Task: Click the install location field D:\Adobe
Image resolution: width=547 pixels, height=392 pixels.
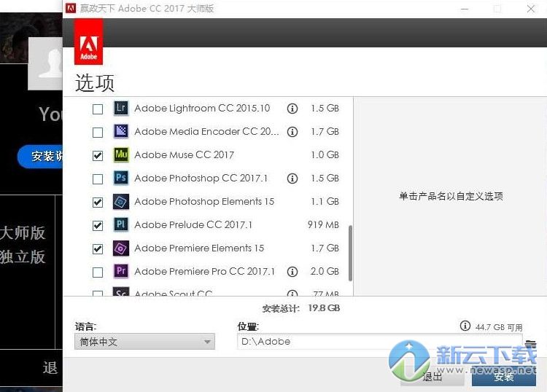Action: pos(379,342)
